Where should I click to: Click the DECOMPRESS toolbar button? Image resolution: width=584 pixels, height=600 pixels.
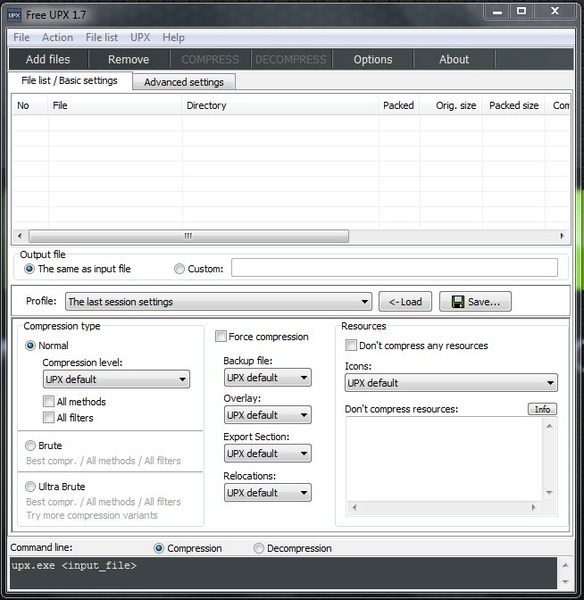291,60
